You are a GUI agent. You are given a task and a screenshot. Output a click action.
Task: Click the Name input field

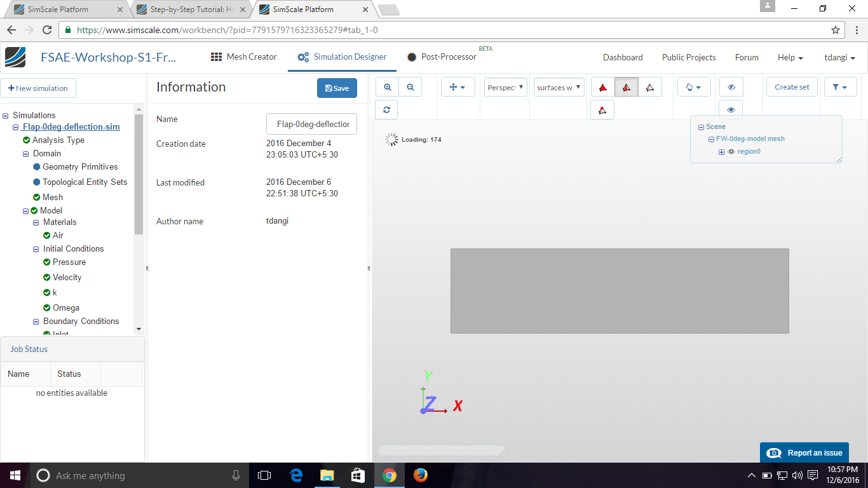tap(311, 125)
